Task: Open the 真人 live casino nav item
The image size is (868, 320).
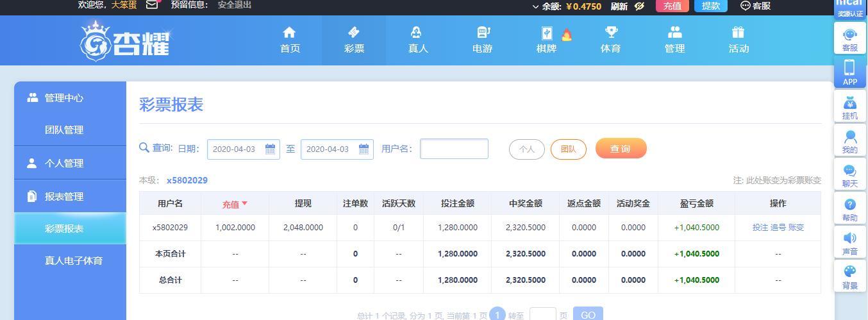Action: 418,40
